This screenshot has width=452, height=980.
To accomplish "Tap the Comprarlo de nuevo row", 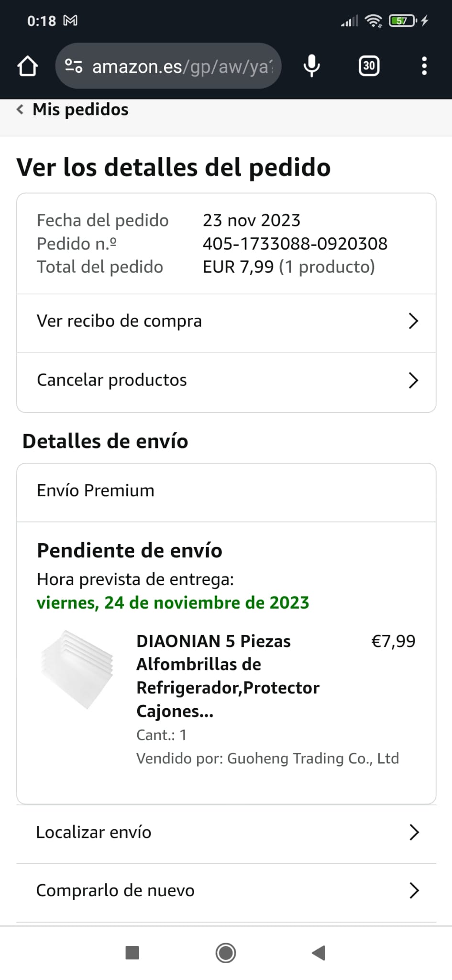I will pyautogui.click(x=115, y=891).
